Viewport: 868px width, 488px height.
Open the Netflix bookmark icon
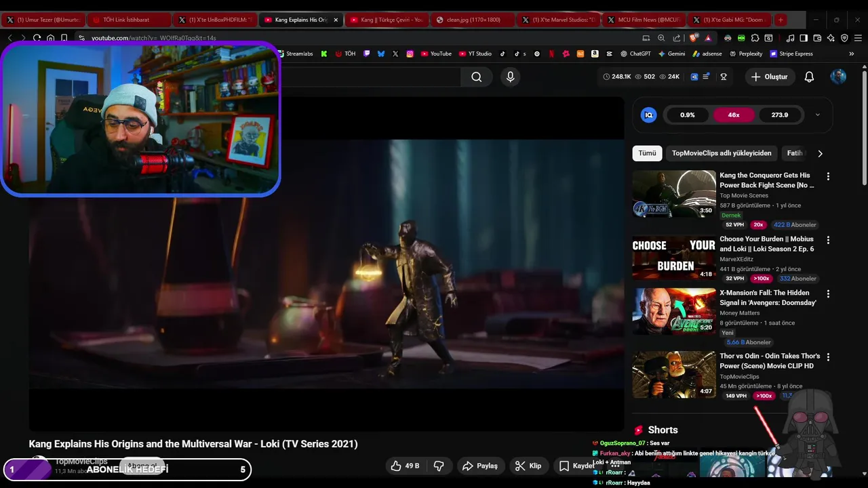[x=551, y=54]
